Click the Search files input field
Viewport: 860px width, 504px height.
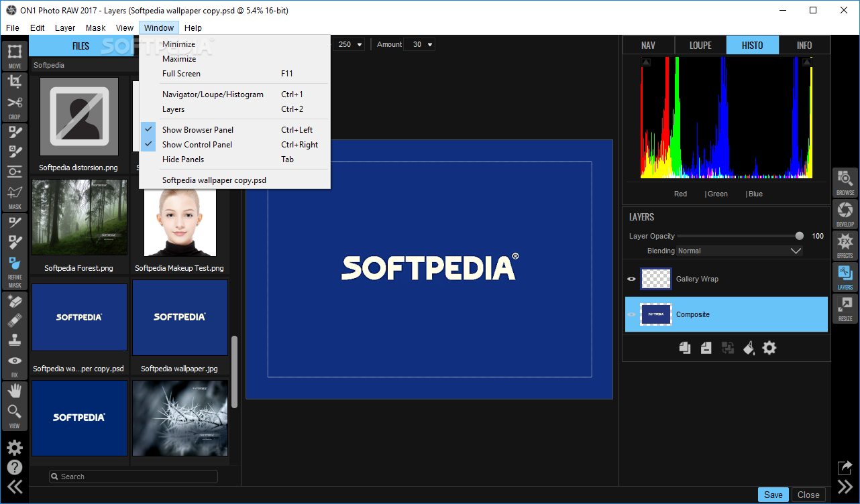[133, 477]
